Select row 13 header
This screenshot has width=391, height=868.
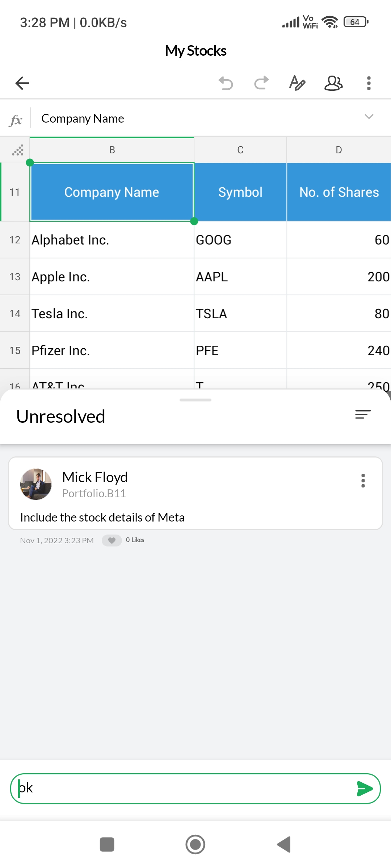pos(14,277)
